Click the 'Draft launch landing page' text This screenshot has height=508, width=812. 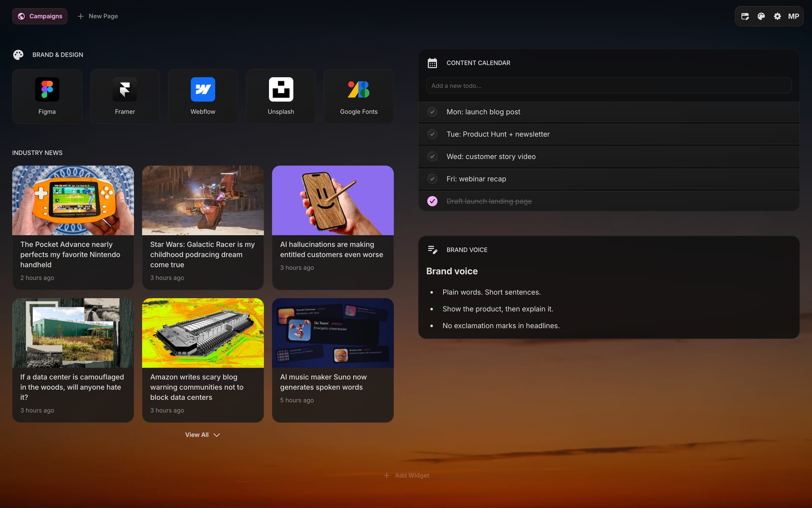coord(489,201)
